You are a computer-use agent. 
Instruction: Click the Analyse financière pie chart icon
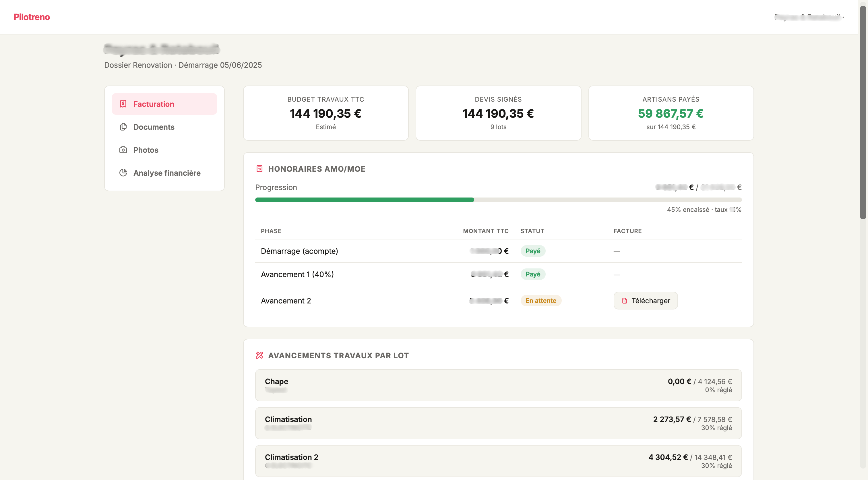click(123, 173)
